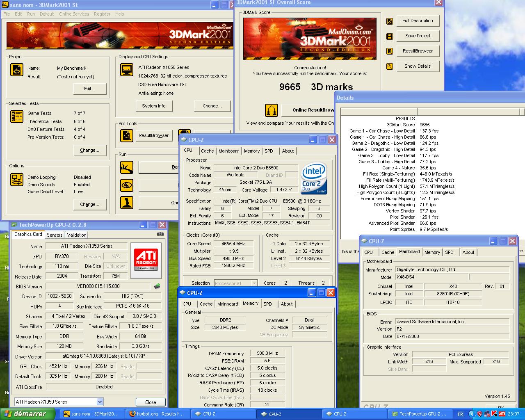The width and height of the screenshot is (525, 420).
Task: Select About tab in CPU-Z CPU window
Action: pyautogui.click(x=288, y=151)
